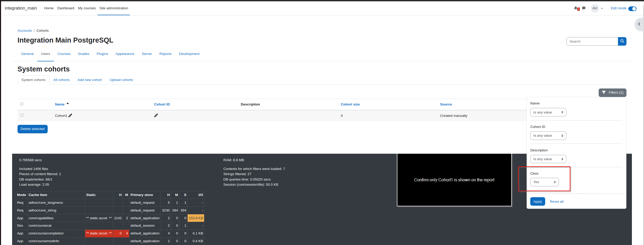This screenshot has height=245, width=644.
Task: Follow the Accounts breadcrumb link
Action: click(x=25, y=31)
